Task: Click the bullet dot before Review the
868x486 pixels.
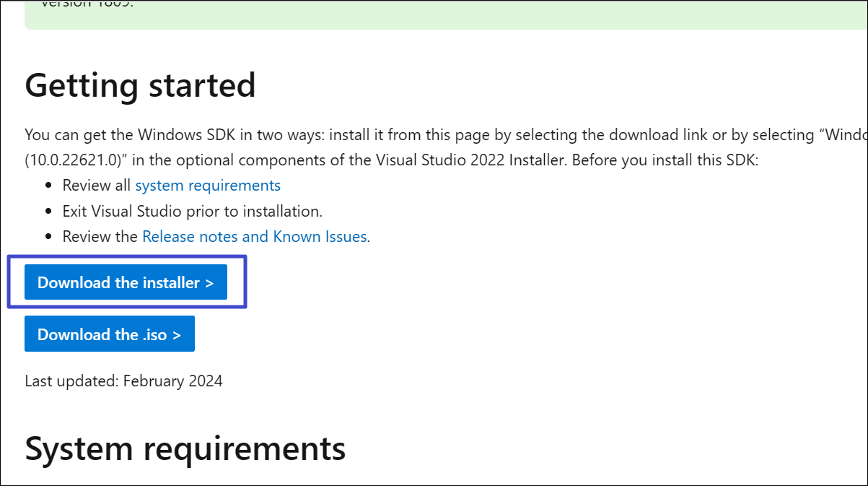Action: coord(48,237)
